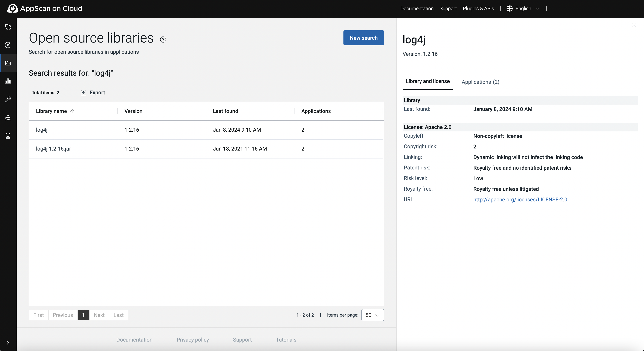
Task: Click the Risk level Low value
Action: [478, 178]
